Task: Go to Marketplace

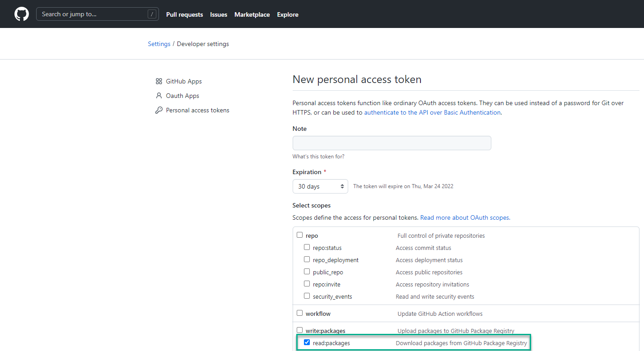Action: pyautogui.click(x=252, y=14)
